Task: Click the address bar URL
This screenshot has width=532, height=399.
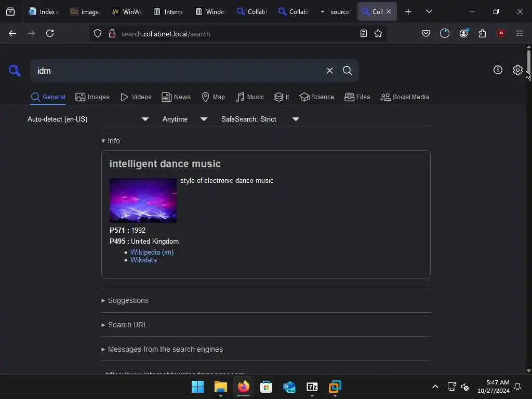Action: 166,34
